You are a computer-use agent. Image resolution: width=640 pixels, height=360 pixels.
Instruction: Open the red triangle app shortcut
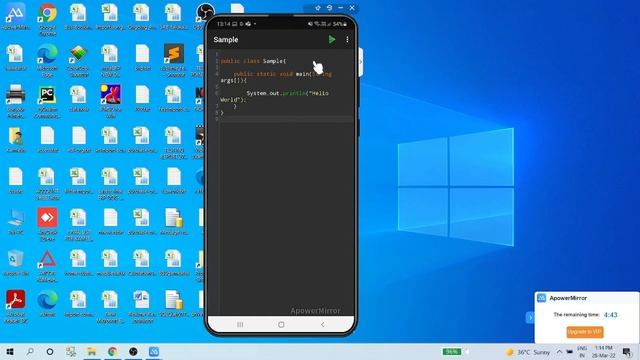[x=47, y=265]
